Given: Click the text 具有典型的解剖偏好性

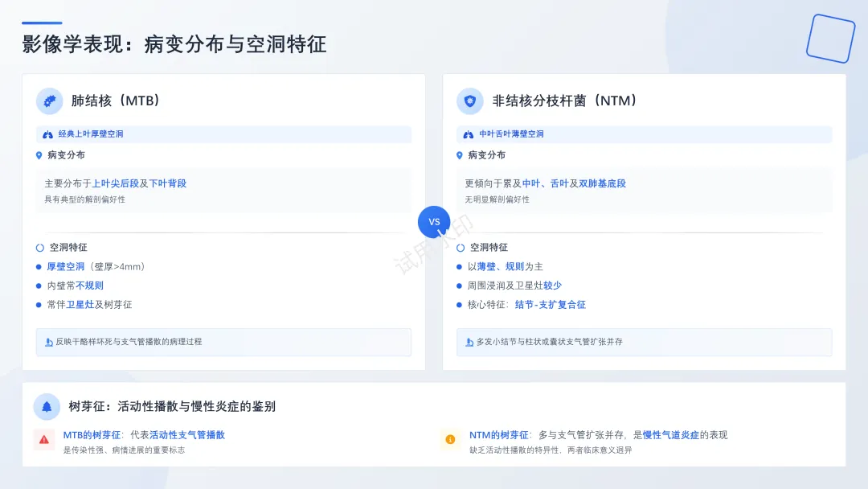Looking at the screenshot, I should pos(84,199).
